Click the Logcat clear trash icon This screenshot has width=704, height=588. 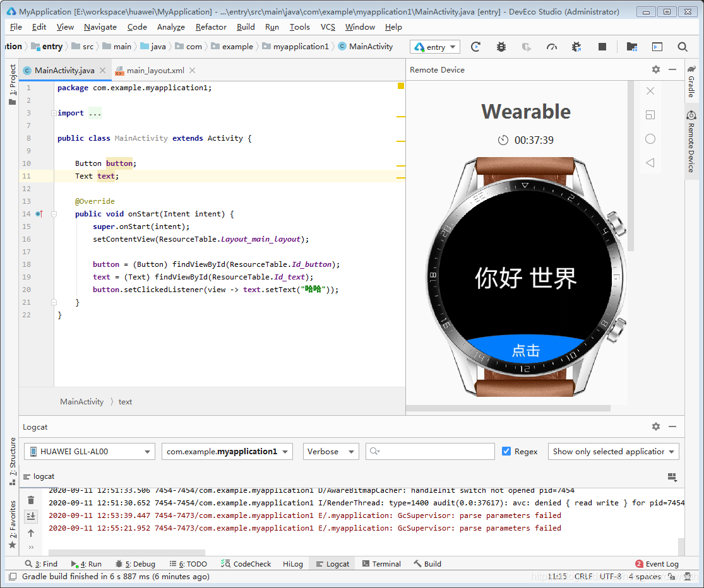click(30, 500)
